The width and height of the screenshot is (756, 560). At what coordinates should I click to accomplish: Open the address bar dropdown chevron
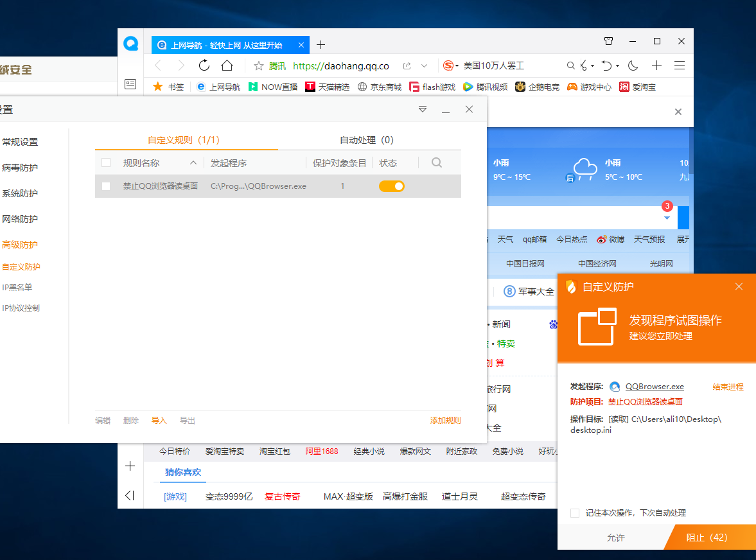[x=425, y=66]
